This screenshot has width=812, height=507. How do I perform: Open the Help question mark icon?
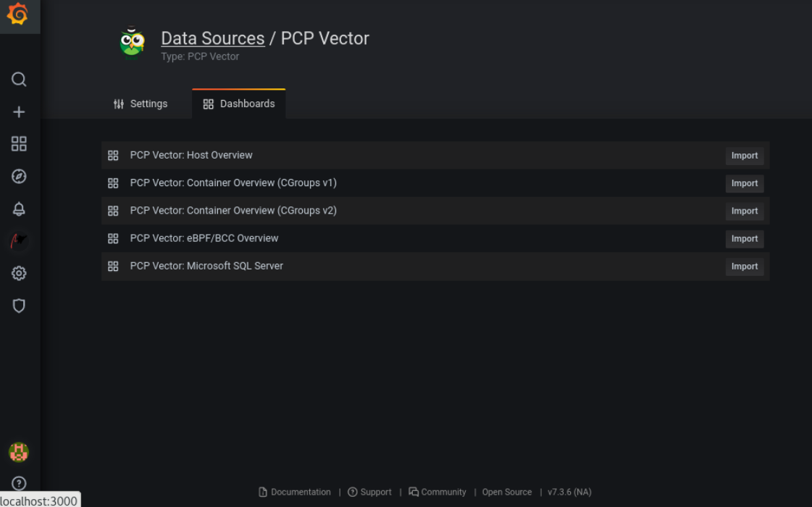coord(19,482)
